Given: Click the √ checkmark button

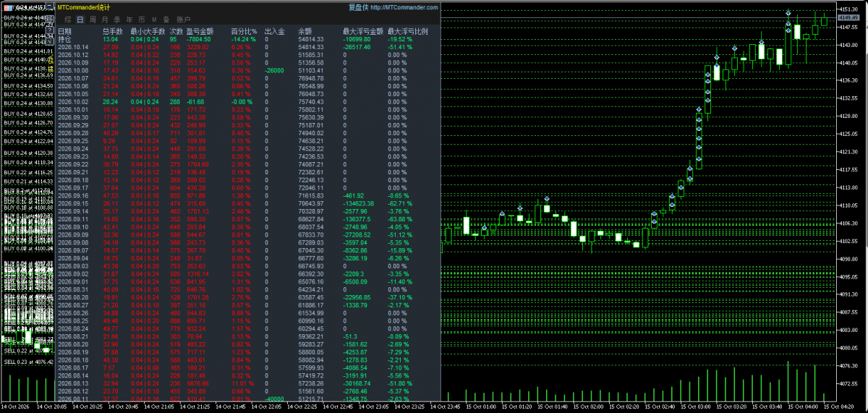Looking at the screenshot, I should 50,41.
